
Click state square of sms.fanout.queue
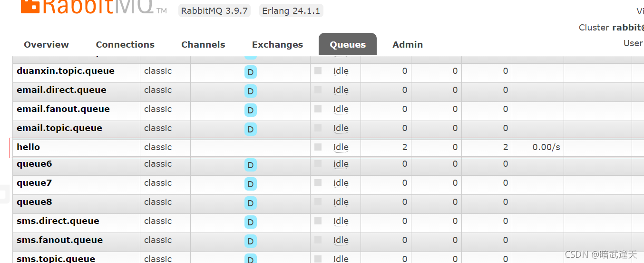[x=318, y=240]
